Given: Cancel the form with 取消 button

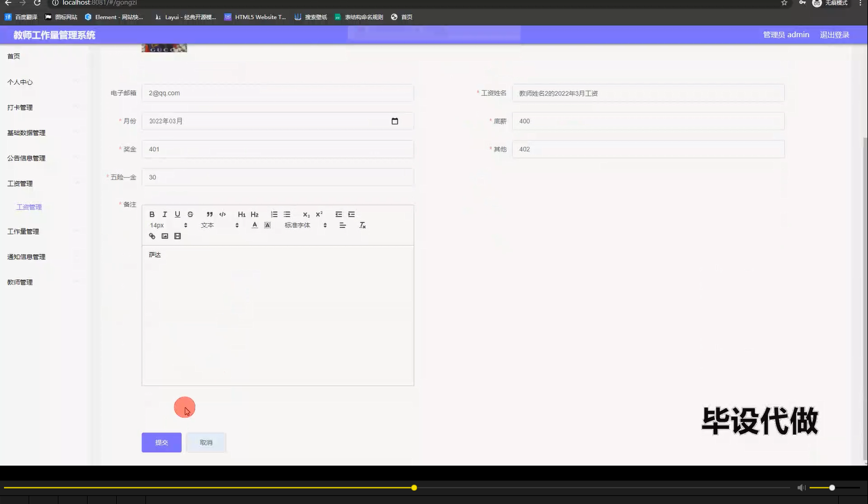Looking at the screenshot, I should click(x=206, y=442).
